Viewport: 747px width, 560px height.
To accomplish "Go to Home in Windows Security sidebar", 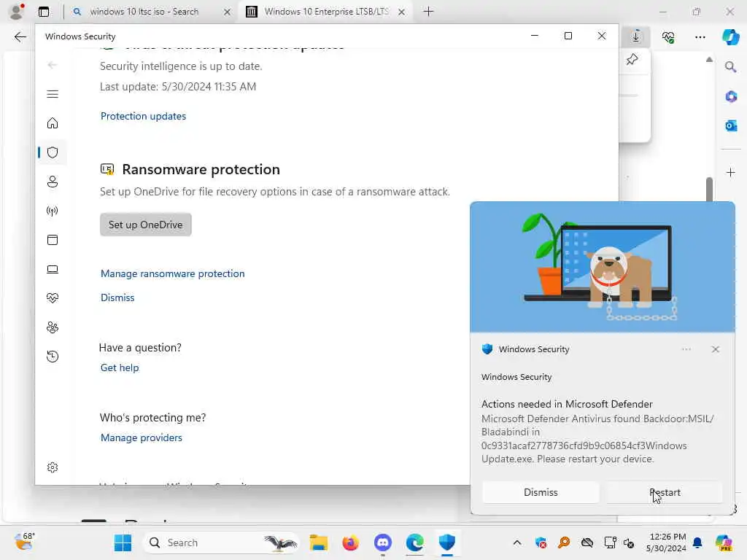I will [53, 123].
